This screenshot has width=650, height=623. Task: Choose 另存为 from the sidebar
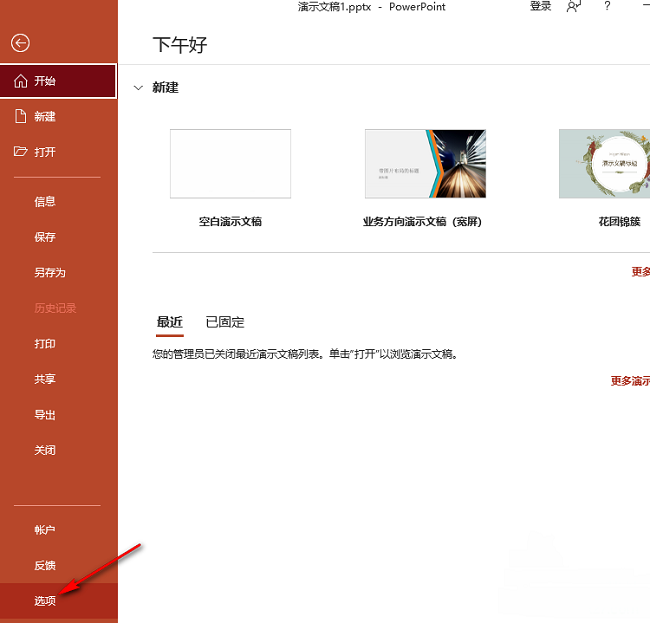coord(50,272)
